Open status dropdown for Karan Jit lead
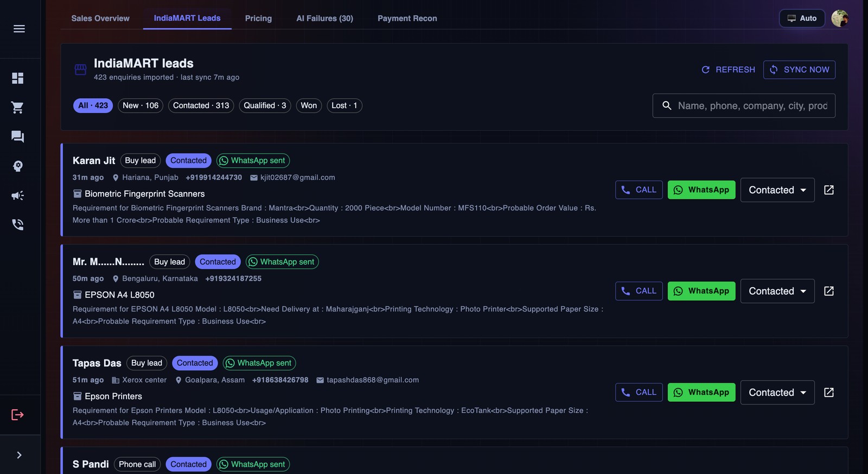Image resolution: width=868 pixels, height=474 pixels. [x=777, y=190]
